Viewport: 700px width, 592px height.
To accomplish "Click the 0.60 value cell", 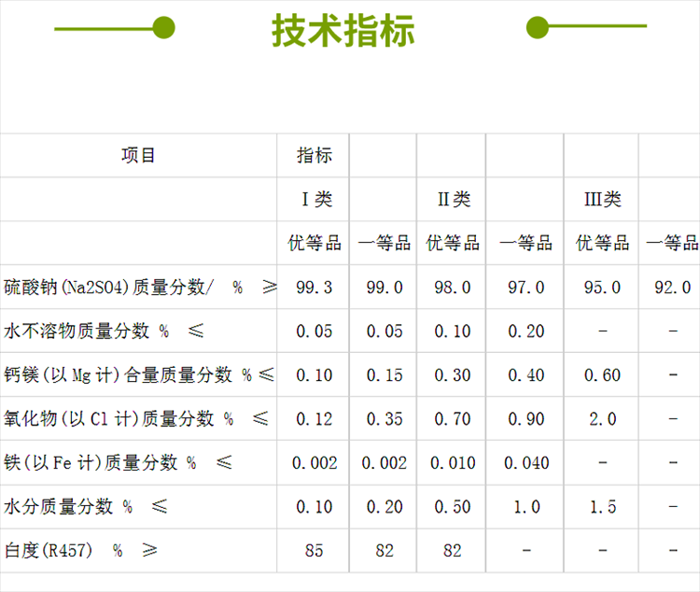I will 602,375.
